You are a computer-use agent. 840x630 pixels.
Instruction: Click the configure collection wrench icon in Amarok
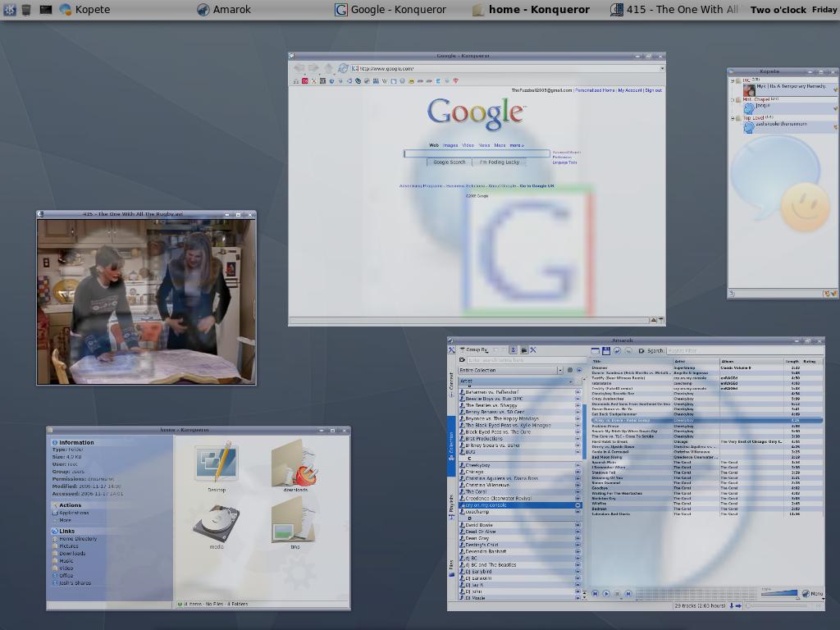533,349
